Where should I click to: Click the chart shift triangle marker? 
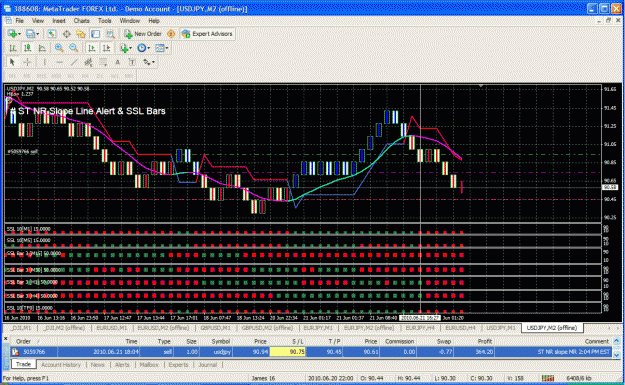[481, 86]
